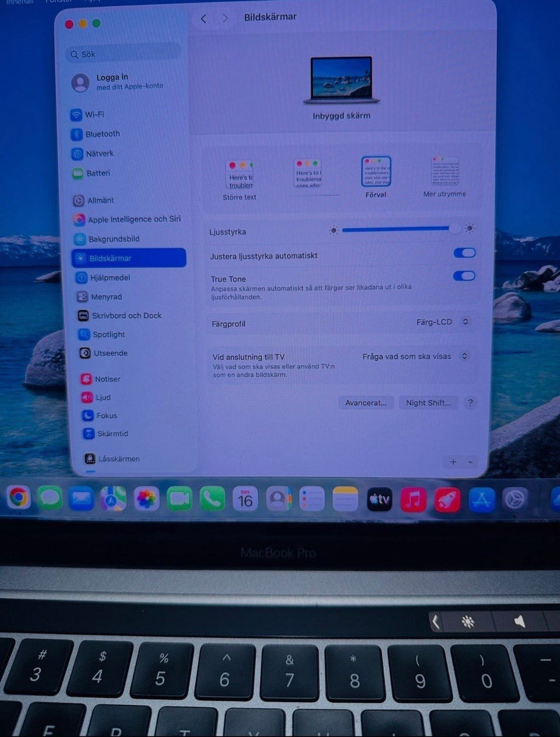Open the Phone app in Dock
This screenshot has width=560, height=737.
coord(212,499)
